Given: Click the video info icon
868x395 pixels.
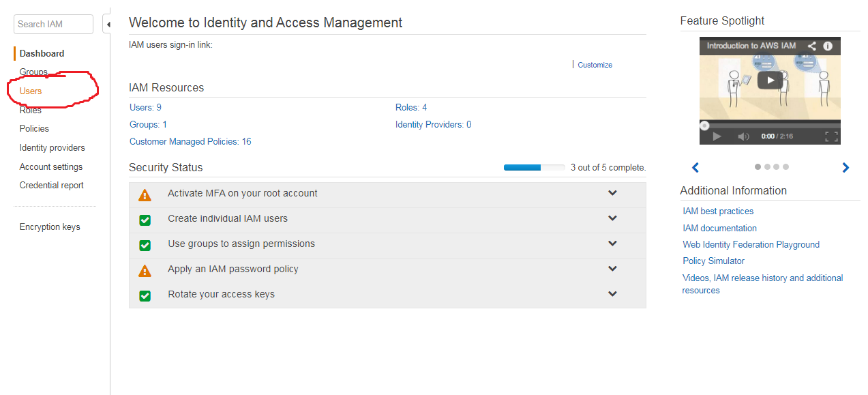Looking at the screenshot, I should (x=828, y=46).
